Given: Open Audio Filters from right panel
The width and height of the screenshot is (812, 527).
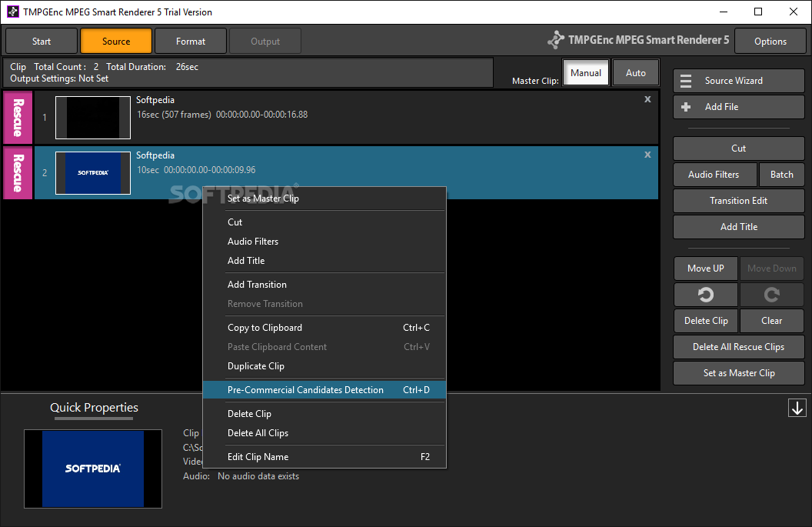Looking at the screenshot, I should click(x=715, y=175).
